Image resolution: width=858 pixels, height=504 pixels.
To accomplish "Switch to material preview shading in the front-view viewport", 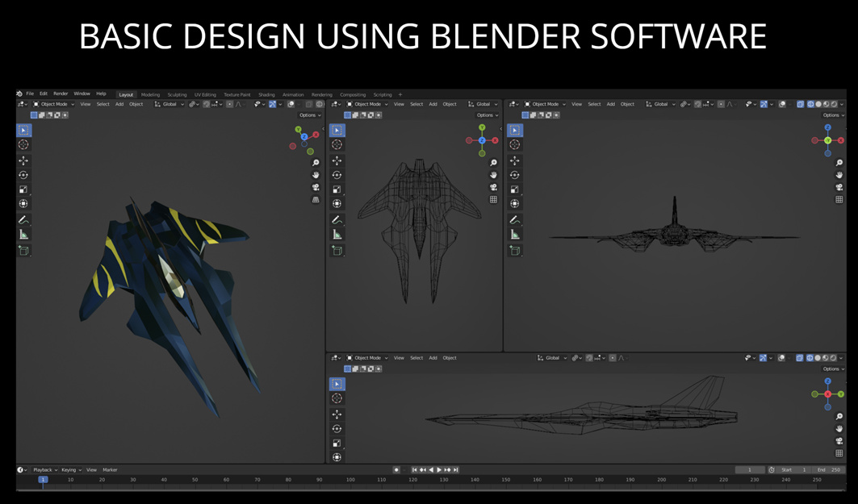I will tap(827, 104).
